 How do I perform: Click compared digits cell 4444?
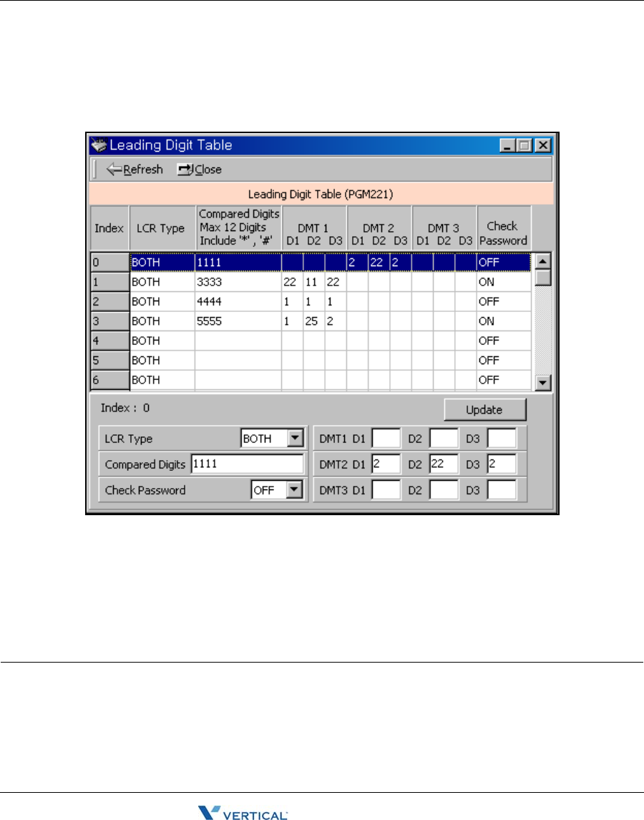238,302
